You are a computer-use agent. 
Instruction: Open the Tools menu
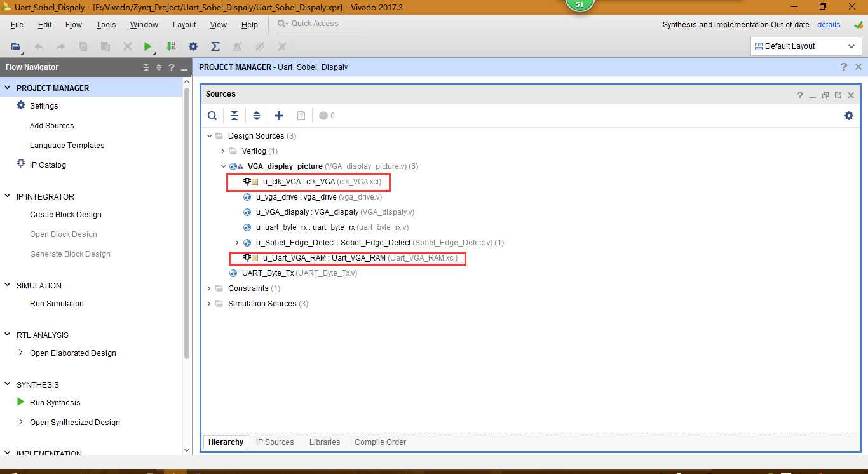click(106, 25)
